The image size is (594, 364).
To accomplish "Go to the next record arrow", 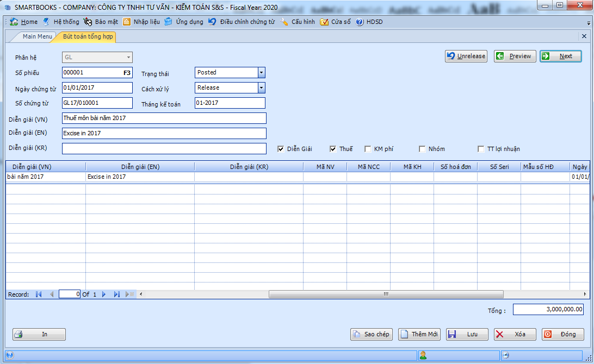I will 104,294.
